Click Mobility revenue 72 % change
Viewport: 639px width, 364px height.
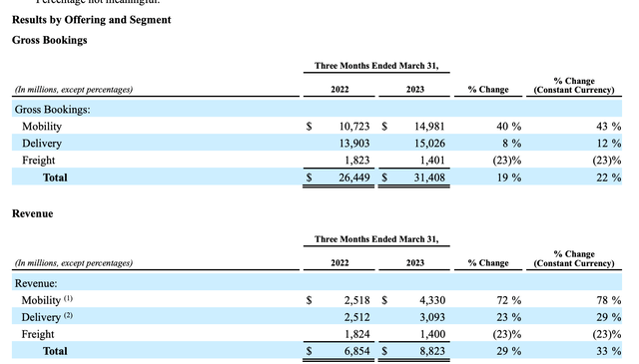click(x=508, y=300)
